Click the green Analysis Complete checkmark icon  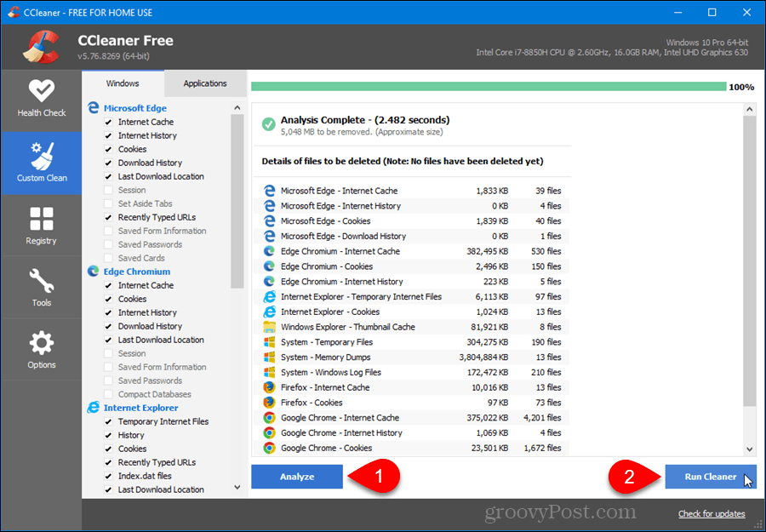click(x=268, y=124)
